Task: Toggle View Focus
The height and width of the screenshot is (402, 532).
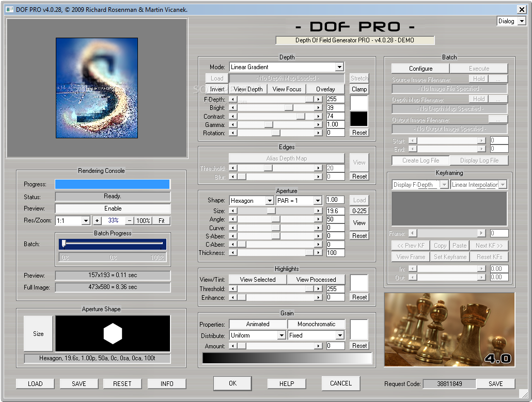Action: (x=287, y=89)
